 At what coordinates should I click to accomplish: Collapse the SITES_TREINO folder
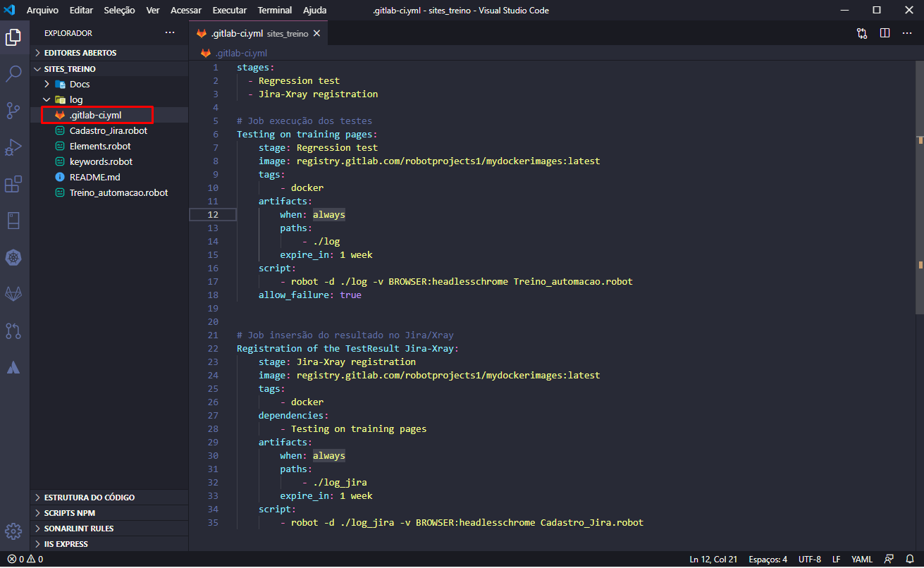tap(37, 68)
